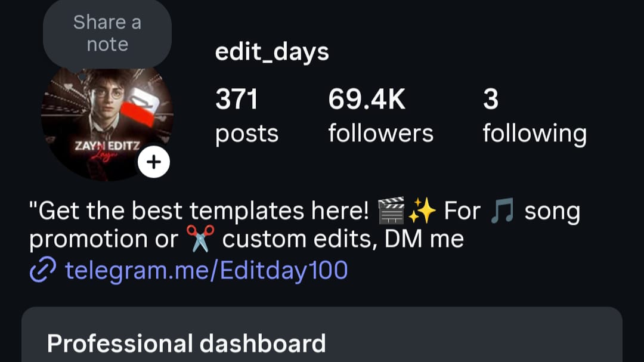The image size is (644, 362).
Task: Click the edit_days username
Action: pyautogui.click(x=272, y=52)
